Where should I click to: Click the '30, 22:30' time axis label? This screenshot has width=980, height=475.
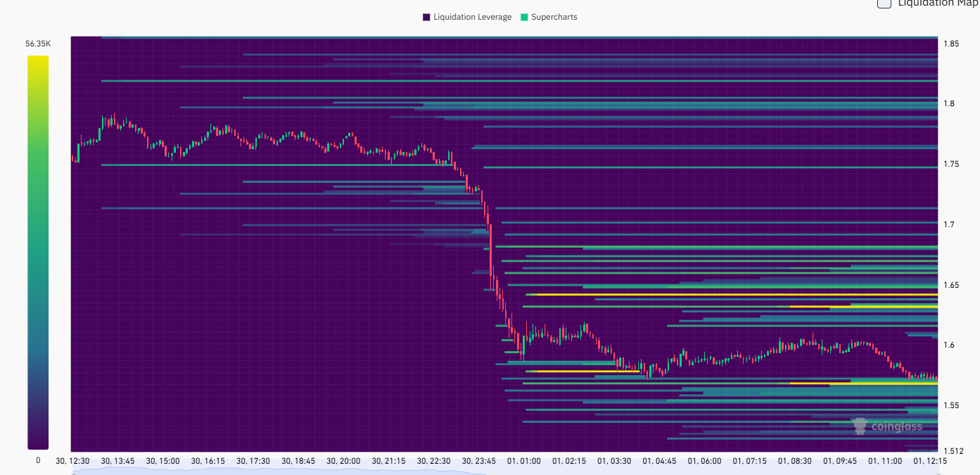(x=433, y=461)
